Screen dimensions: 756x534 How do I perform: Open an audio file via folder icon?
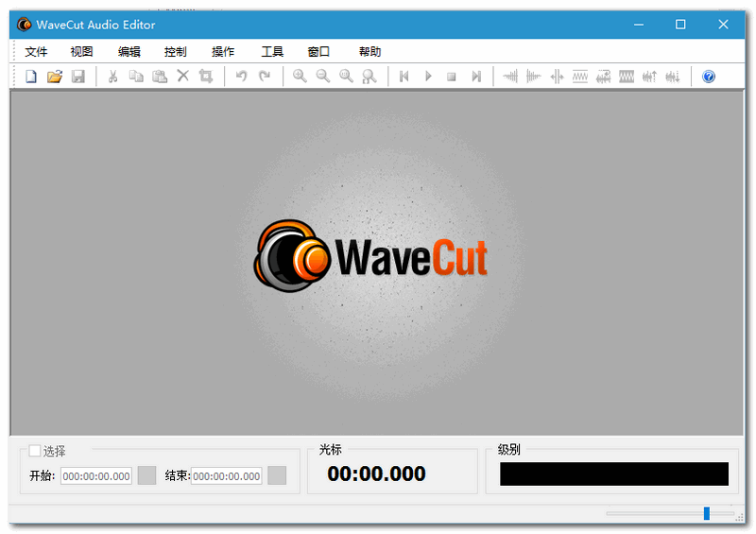(x=54, y=77)
